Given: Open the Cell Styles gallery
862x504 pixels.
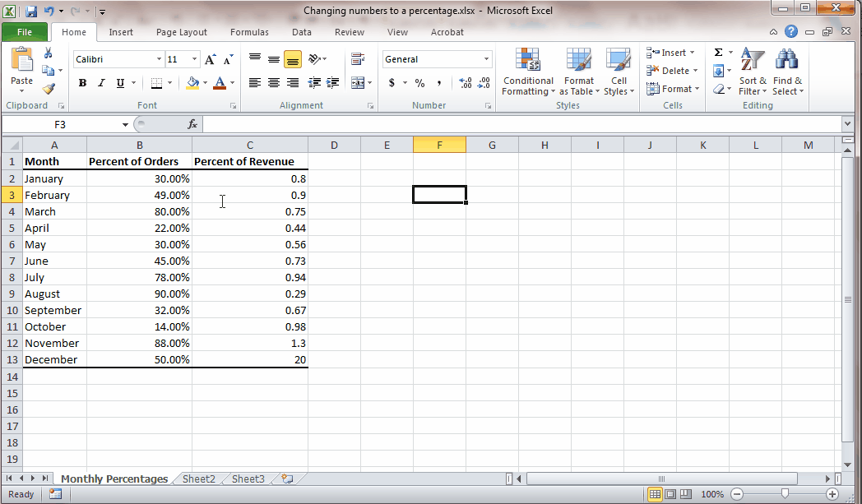Looking at the screenshot, I should point(619,72).
